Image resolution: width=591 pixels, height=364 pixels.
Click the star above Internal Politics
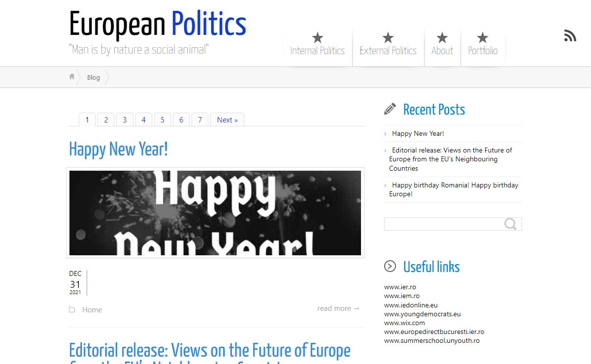click(x=318, y=37)
